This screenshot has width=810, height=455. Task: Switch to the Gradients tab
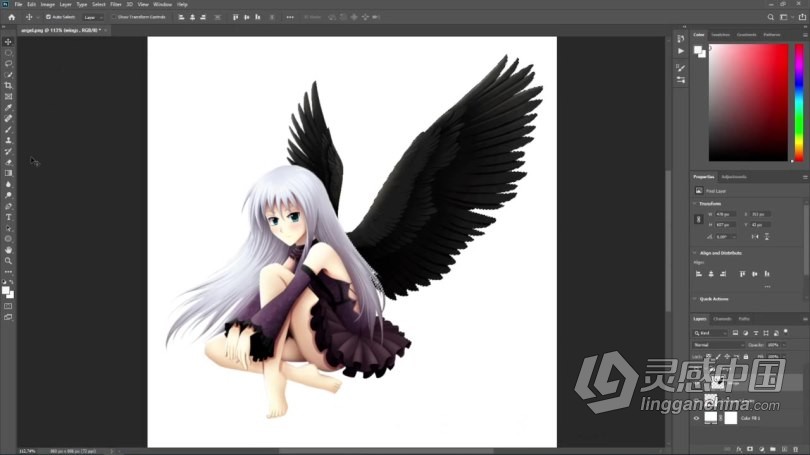click(x=746, y=35)
